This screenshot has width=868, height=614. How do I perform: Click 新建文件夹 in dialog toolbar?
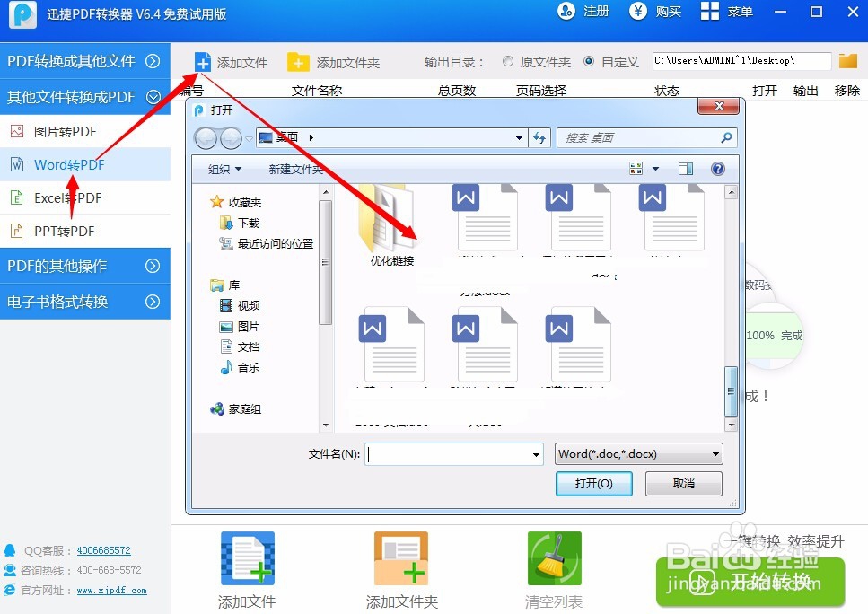coord(295,169)
